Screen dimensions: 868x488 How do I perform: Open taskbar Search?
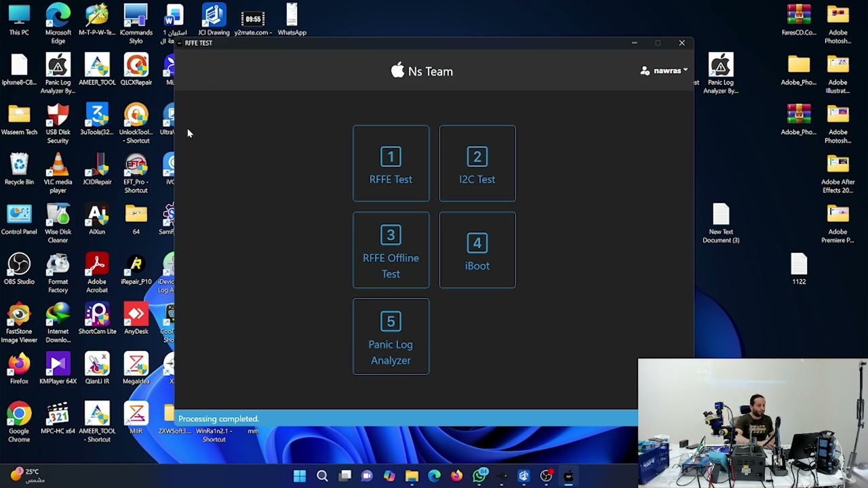click(322, 476)
